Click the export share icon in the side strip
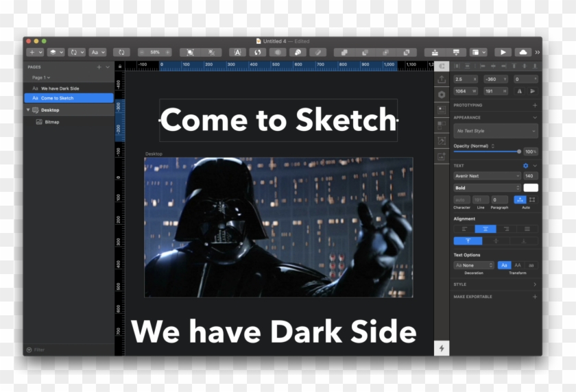The image size is (576, 392). click(442, 79)
